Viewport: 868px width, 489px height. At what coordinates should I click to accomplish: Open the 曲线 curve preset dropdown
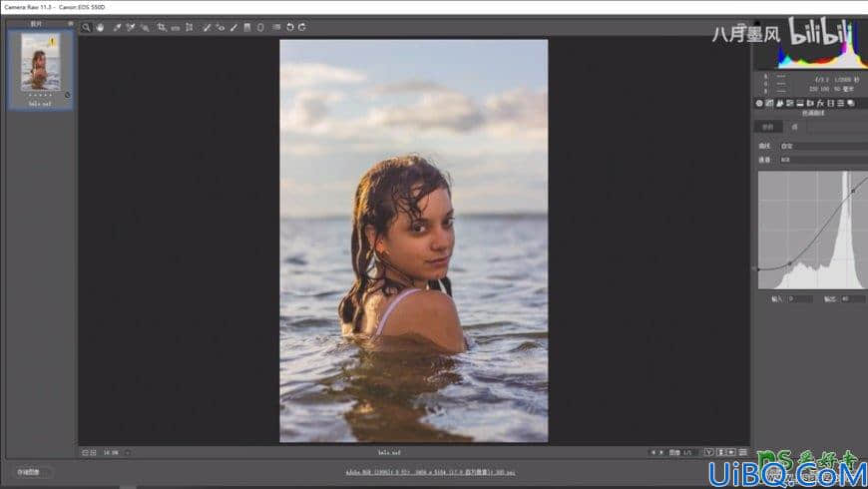[823, 146]
